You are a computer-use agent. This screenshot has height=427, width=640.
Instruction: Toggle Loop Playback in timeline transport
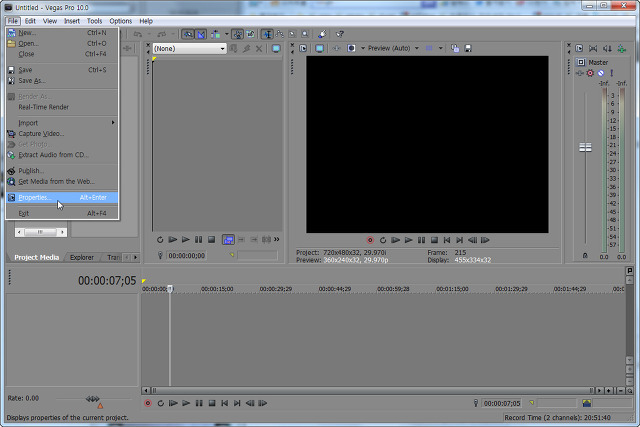click(x=161, y=403)
